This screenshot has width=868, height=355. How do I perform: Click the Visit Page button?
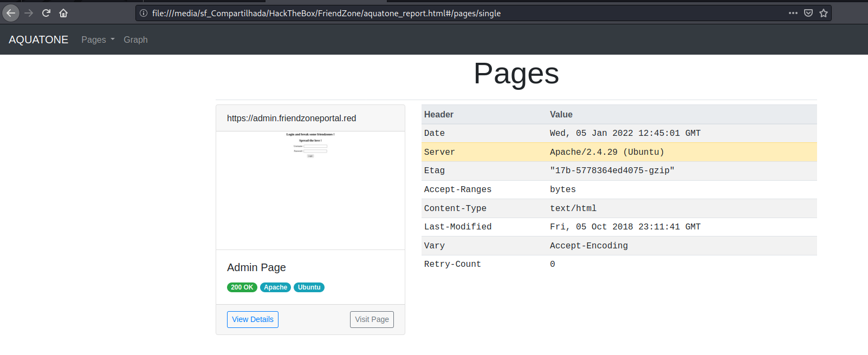click(372, 319)
